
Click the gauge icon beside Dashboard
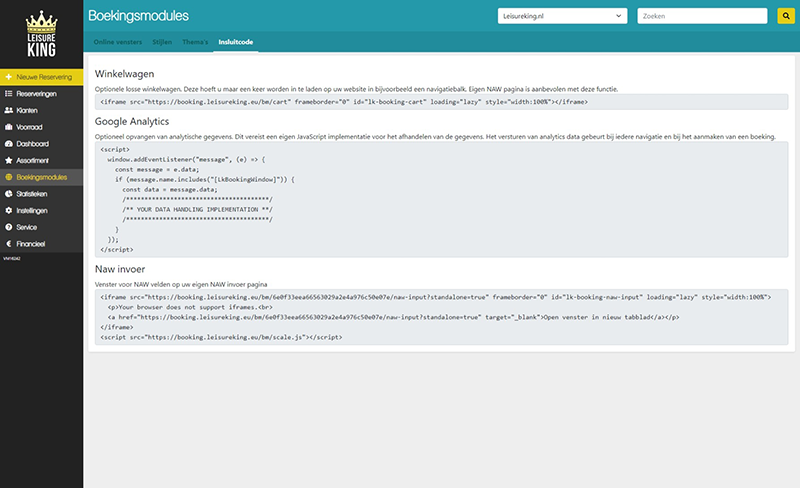pos(9,144)
